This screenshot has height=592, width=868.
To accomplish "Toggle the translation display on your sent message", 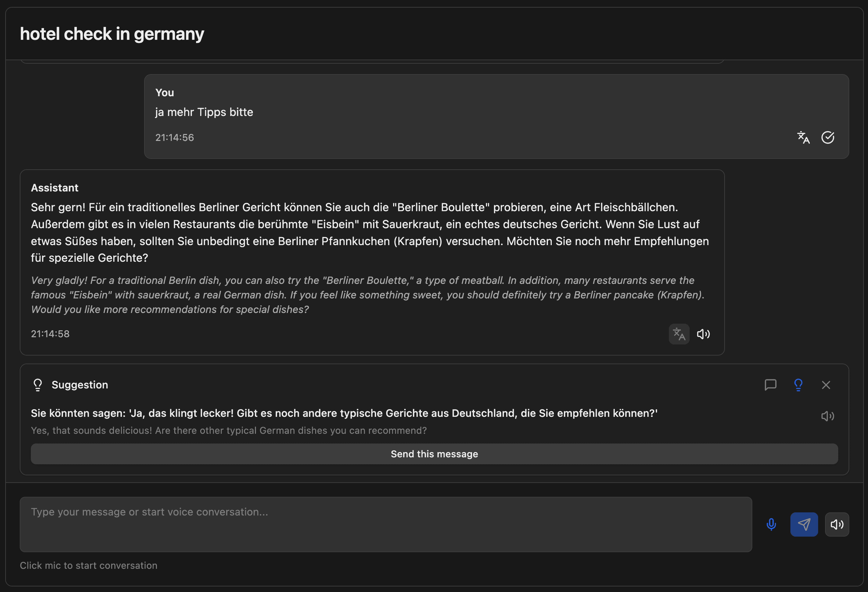I will click(803, 137).
